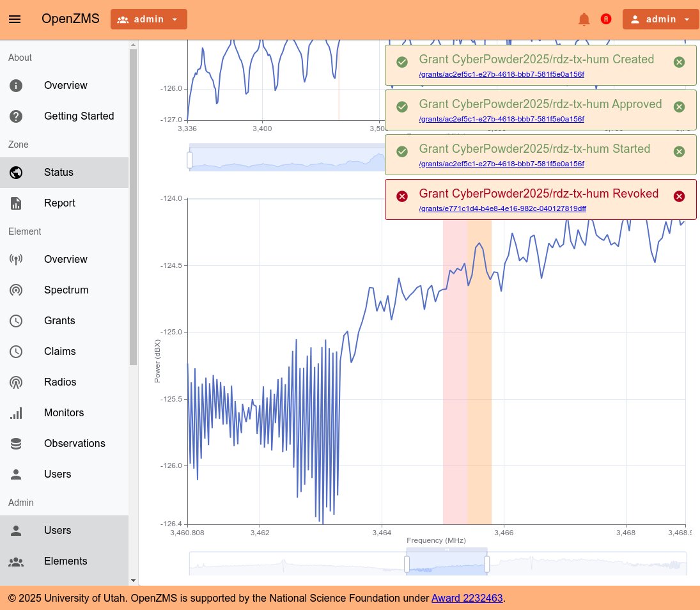
Task: Click the pink highlighted band on the chart
Action: tap(455, 371)
